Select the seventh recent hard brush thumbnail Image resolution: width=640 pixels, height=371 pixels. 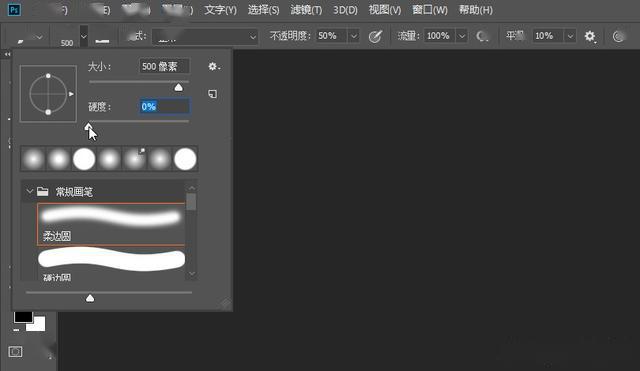click(x=185, y=159)
